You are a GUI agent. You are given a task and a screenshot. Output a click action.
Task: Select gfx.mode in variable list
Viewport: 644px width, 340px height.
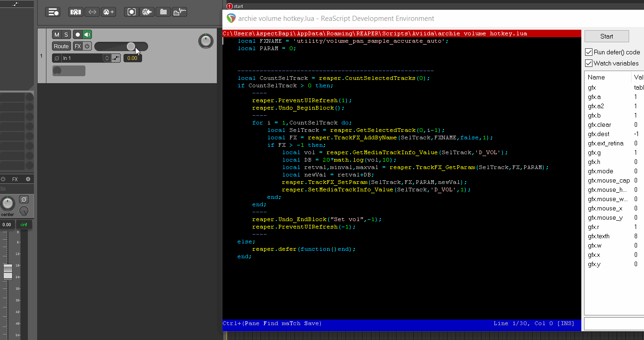[x=600, y=171]
